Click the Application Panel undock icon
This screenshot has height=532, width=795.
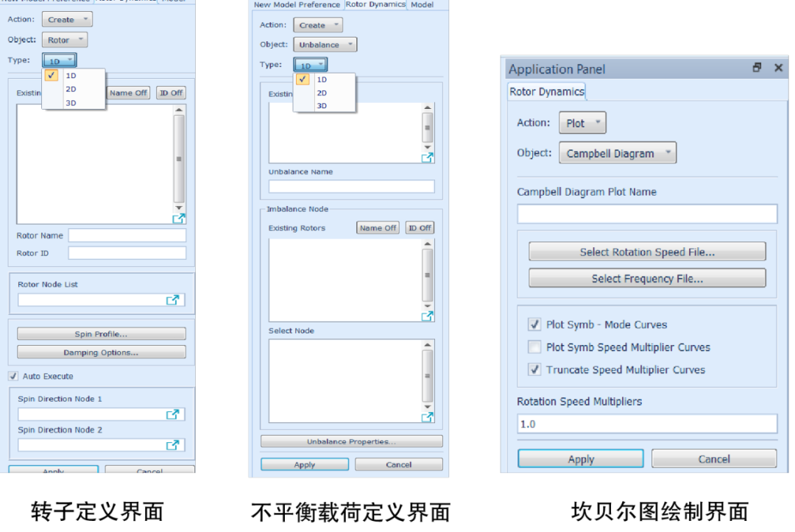click(757, 68)
